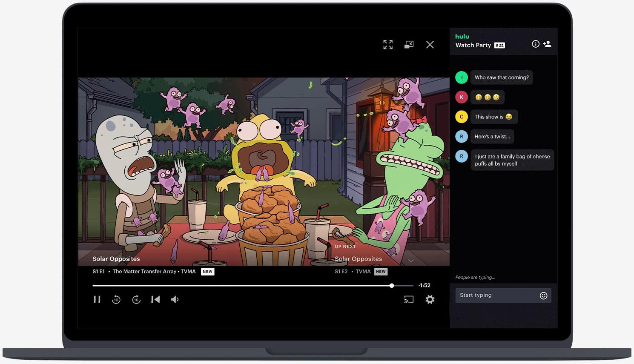
Task: Open playback settings gear
Action: (430, 300)
